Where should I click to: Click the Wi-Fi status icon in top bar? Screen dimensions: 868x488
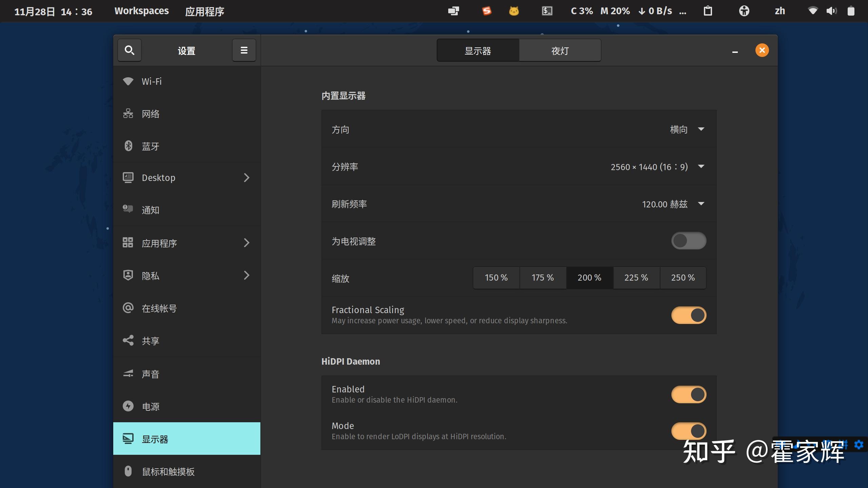point(812,11)
